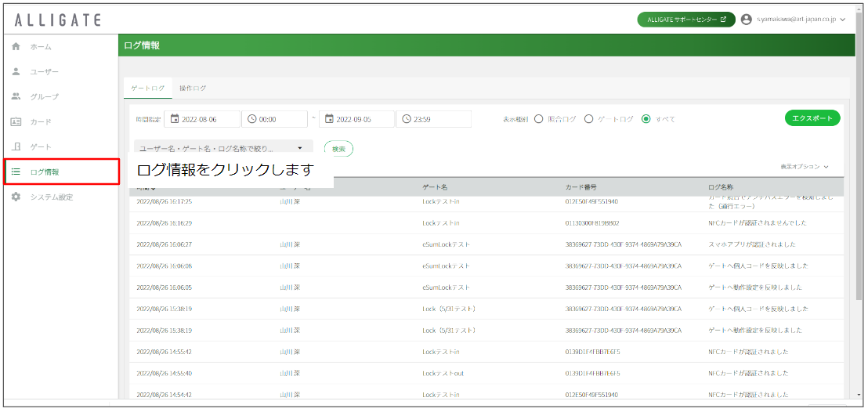Screen dimensions: 868x412
Task: Click the Home house icon in sidebar
Action: tap(16, 46)
